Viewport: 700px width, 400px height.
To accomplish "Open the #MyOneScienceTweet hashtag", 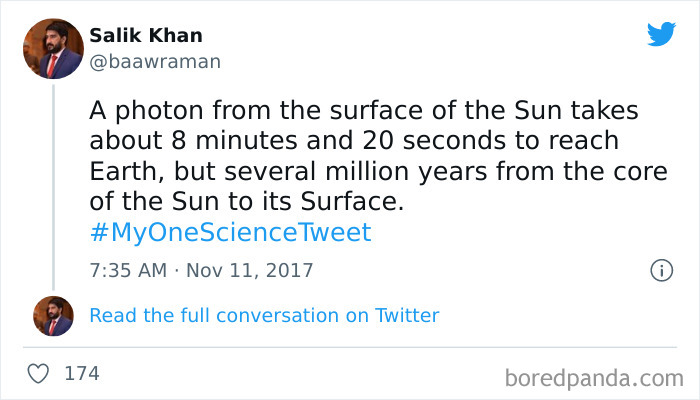I will (230, 233).
